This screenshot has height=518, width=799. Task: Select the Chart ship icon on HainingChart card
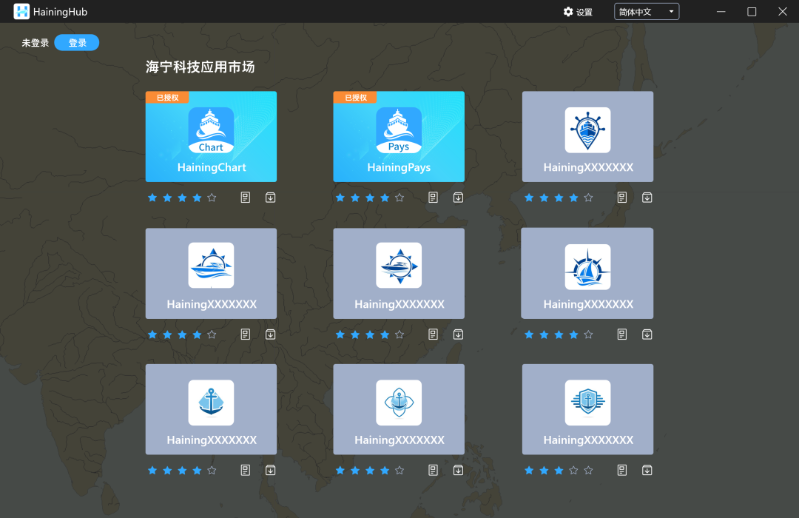211,130
